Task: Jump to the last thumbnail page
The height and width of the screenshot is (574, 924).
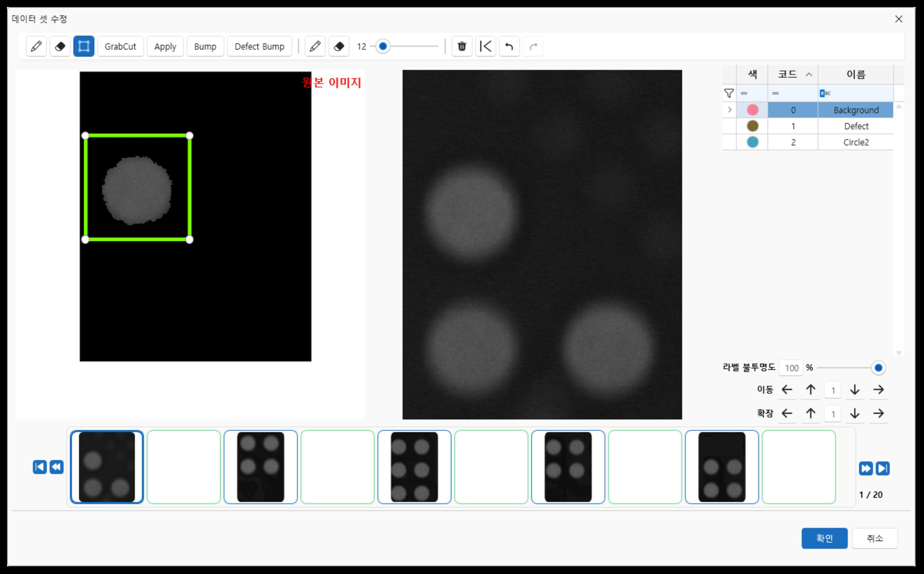Action: (x=883, y=469)
